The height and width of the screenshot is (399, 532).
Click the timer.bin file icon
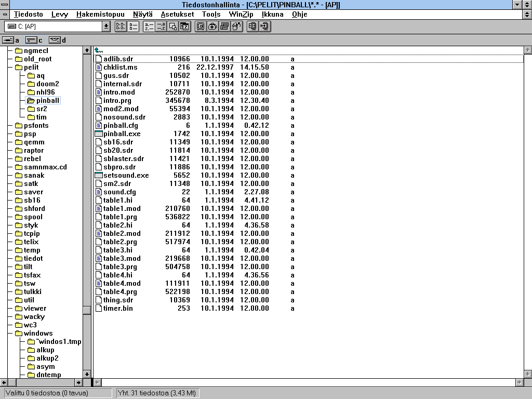(x=98, y=309)
